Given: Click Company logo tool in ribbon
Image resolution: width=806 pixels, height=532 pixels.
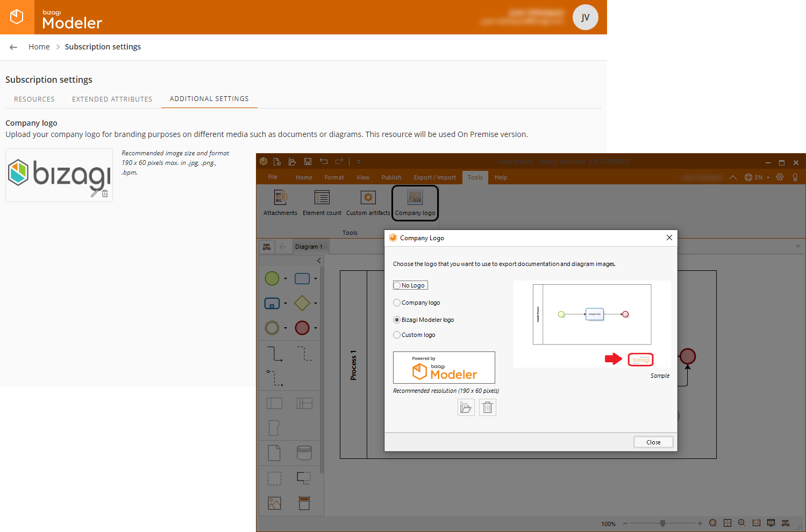Looking at the screenshot, I should point(415,203).
